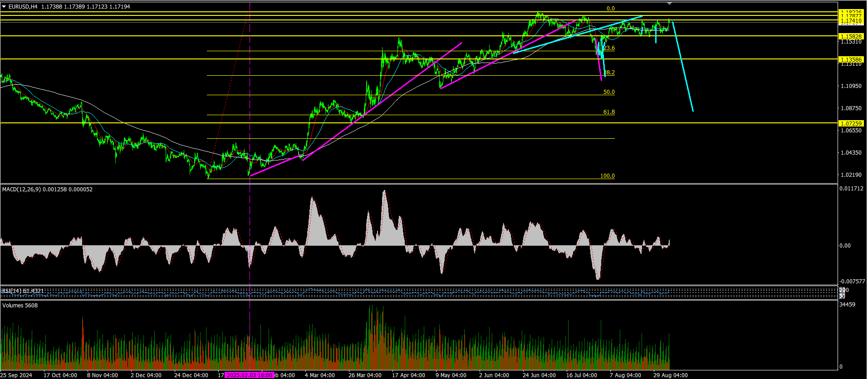868x379 pixels.
Task: Select the long cyan downward projection line
Action: point(683,67)
